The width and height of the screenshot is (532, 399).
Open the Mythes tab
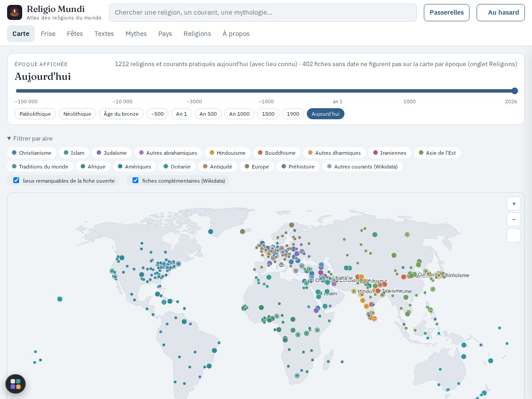point(136,34)
